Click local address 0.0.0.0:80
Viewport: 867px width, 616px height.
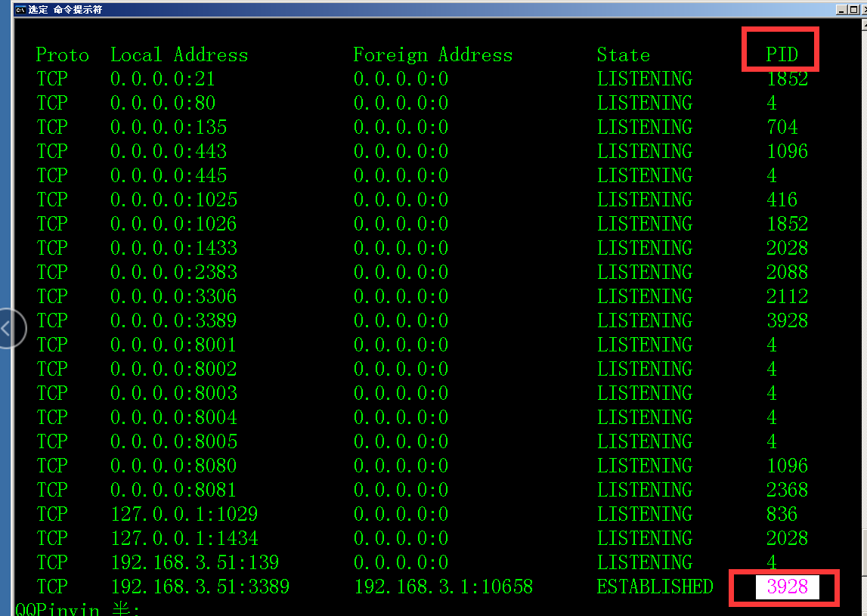coord(163,103)
